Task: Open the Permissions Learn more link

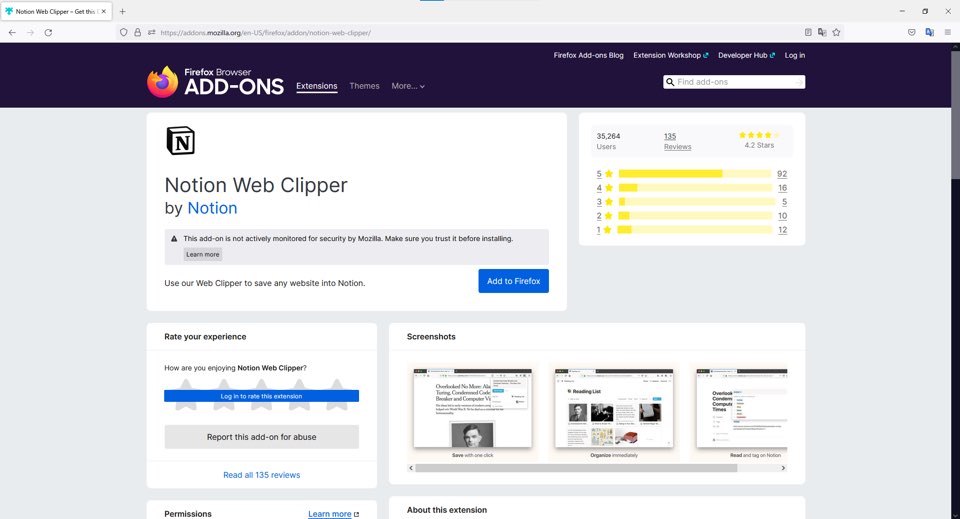Action: pos(333,514)
